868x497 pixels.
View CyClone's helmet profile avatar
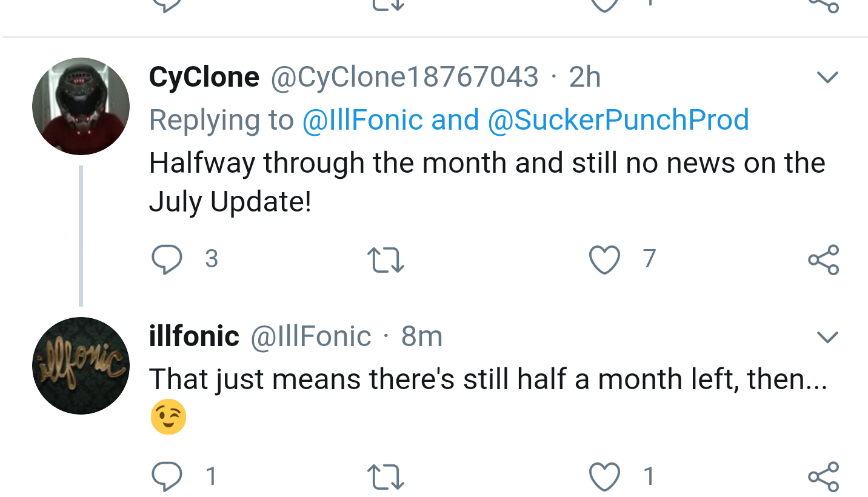pyautogui.click(x=81, y=106)
